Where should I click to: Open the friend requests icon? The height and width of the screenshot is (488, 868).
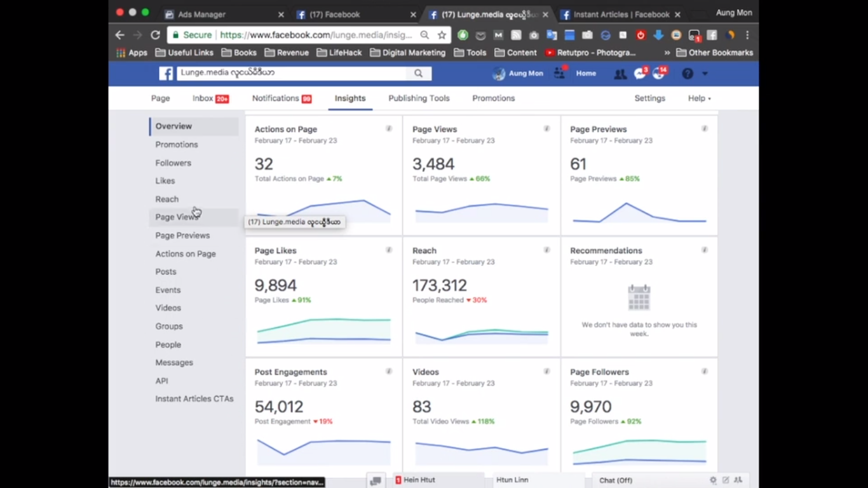[x=620, y=74]
